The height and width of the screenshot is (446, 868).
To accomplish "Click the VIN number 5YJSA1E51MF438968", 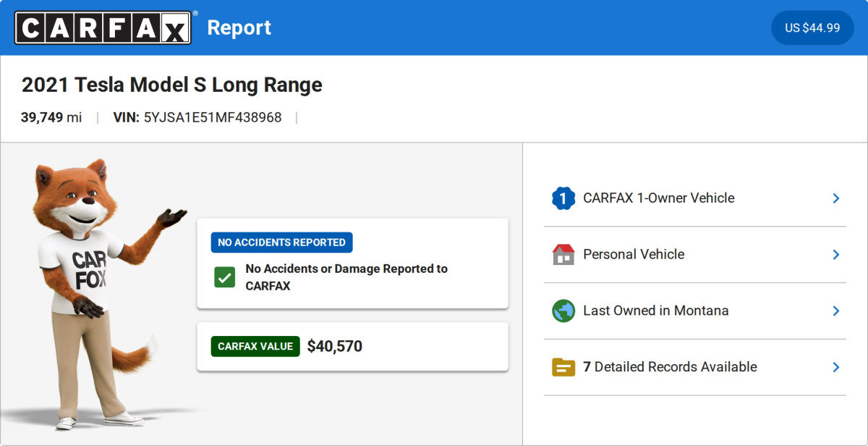I will 213,117.
